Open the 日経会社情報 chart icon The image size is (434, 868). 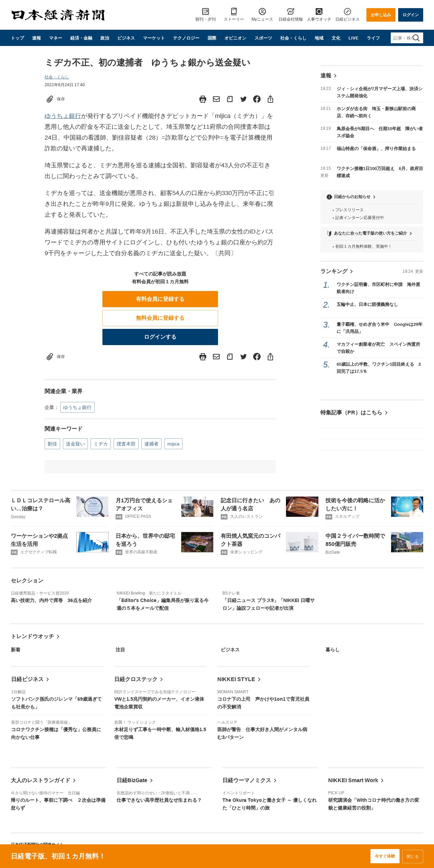click(290, 11)
